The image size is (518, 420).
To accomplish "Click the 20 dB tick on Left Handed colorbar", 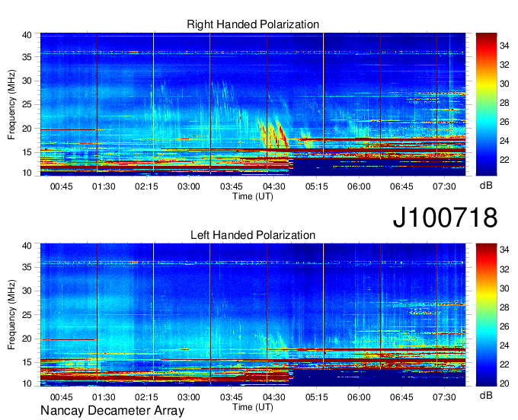I will point(504,383).
